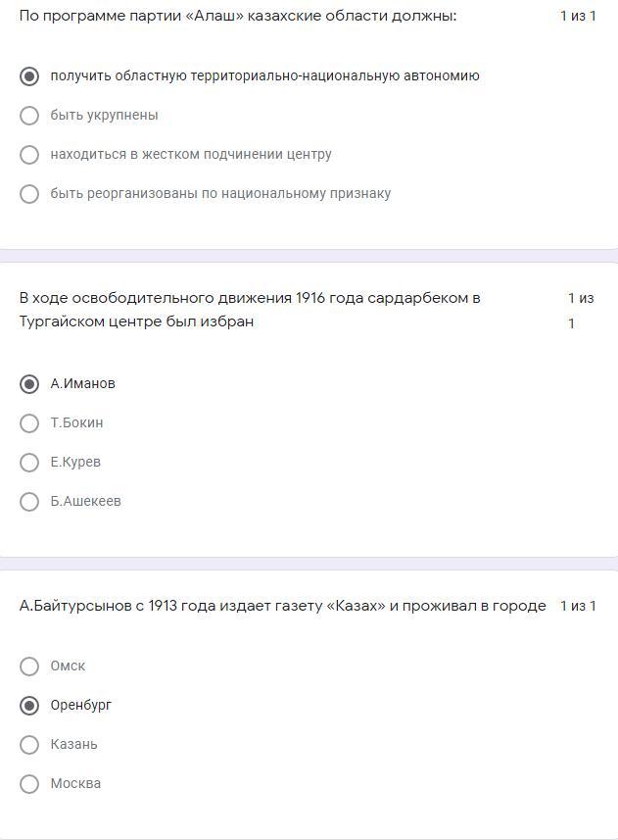
Task: Choose Т.Бокин as the answer
Action: tap(29, 423)
